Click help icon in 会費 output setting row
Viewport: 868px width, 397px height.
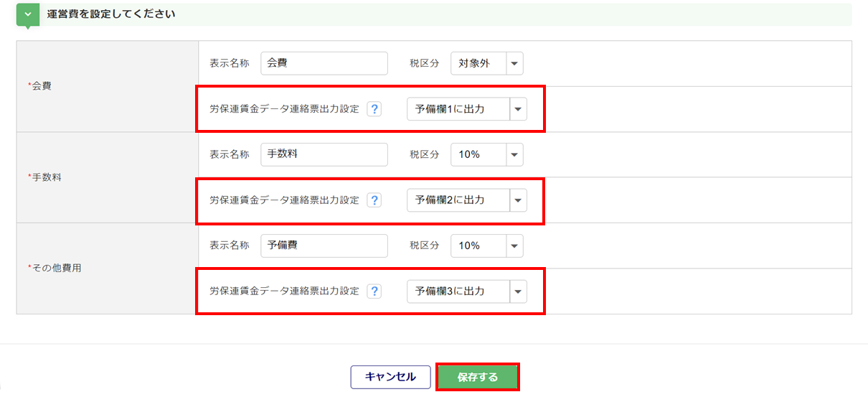(374, 109)
